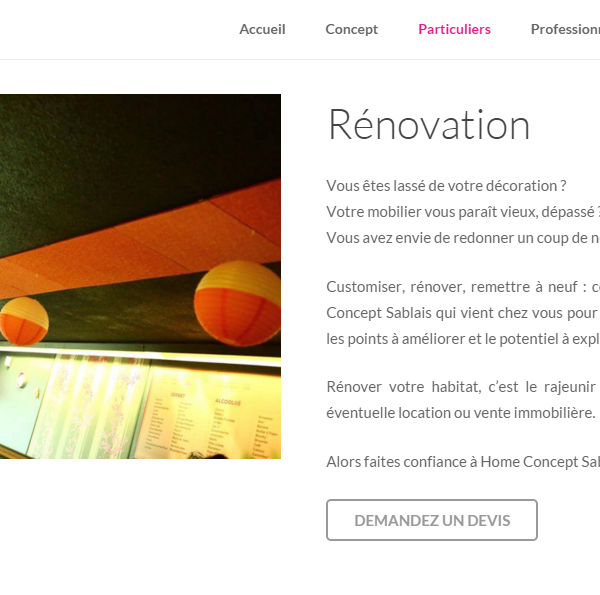Click the Rénovation heading
Screen dimensions: 600x595
tap(429, 125)
